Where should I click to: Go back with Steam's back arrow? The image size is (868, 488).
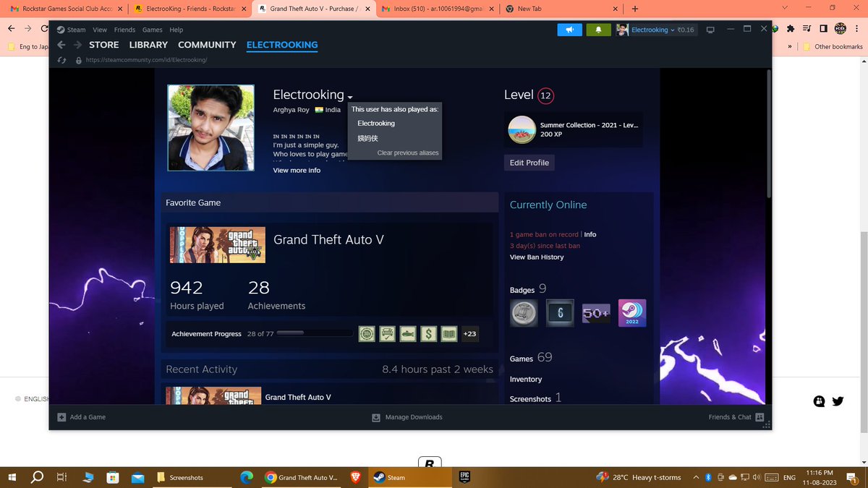tap(61, 45)
